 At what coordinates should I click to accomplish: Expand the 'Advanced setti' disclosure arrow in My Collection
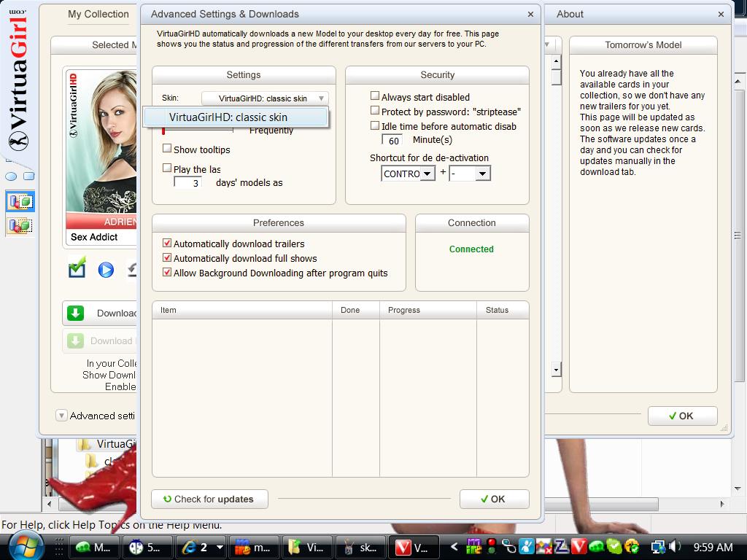[61, 416]
